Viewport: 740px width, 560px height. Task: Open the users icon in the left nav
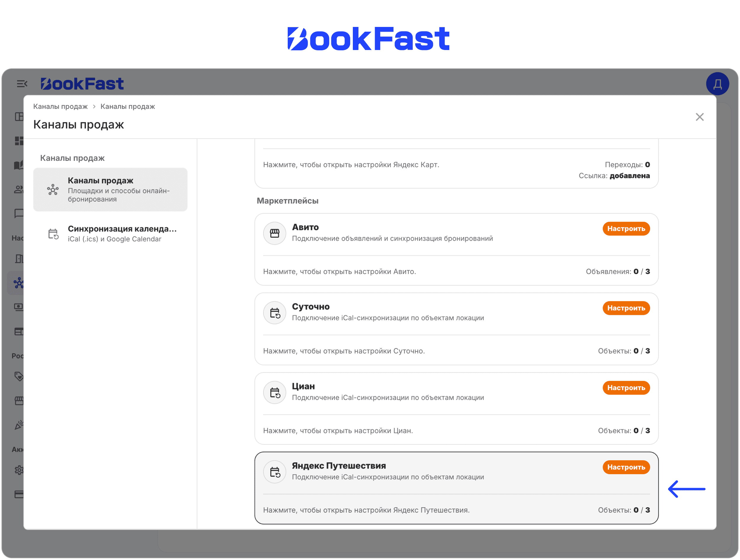pyautogui.click(x=19, y=190)
